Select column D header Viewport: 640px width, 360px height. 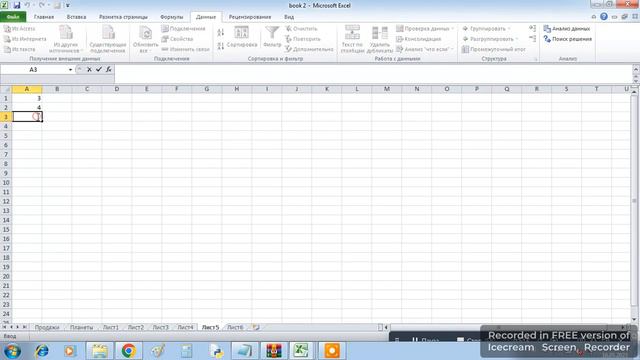coord(117,89)
